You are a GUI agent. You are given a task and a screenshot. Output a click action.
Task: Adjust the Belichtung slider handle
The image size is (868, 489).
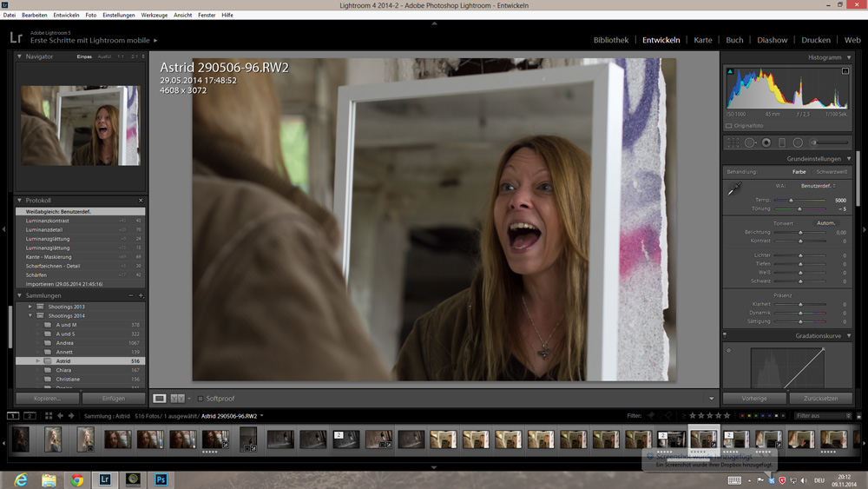[x=799, y=232]
